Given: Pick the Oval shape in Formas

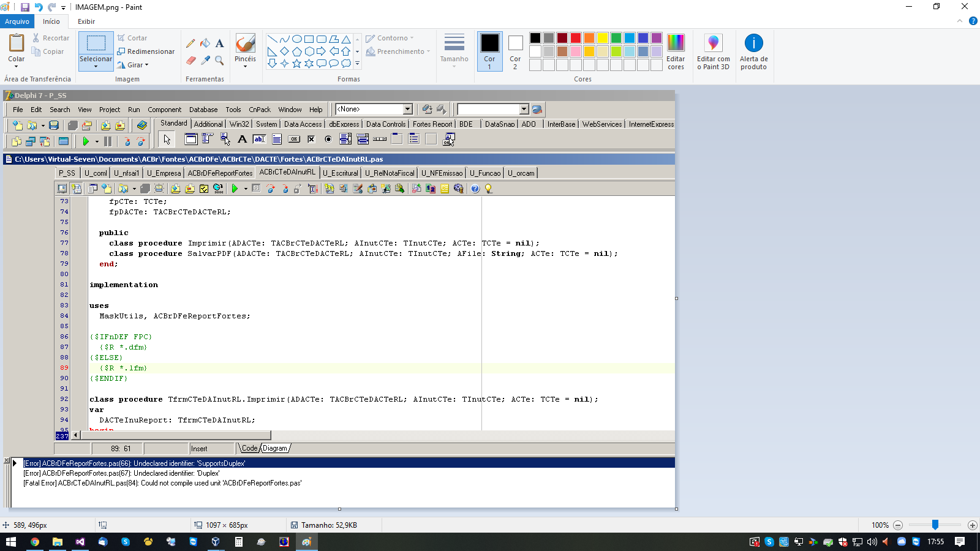Looking at the screenshot, I should point(297,39).
